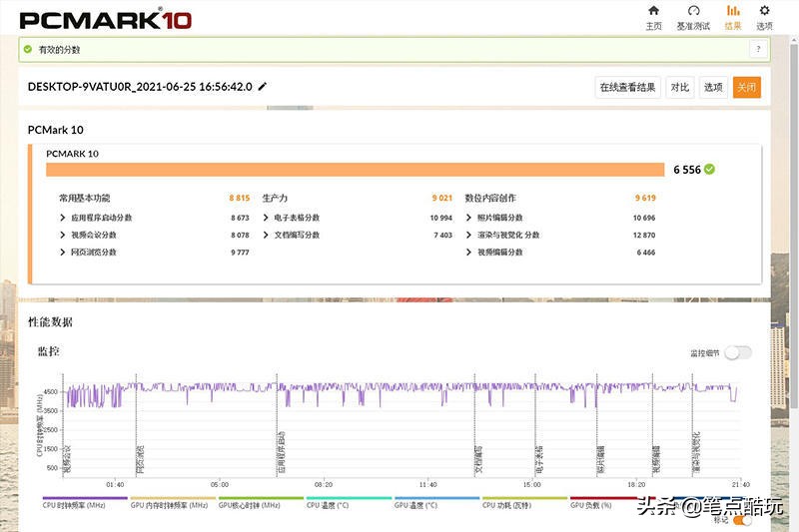The image size is (799, 532).
Task: Click the value 9 777 for 网页浏览分数
Action: pos(240,252)
